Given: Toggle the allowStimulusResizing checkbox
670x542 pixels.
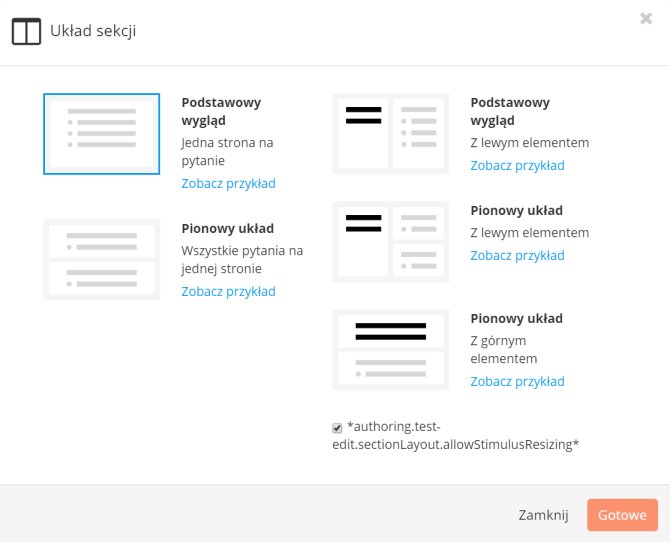Looking at the screenshot, I should click(337, 428).
